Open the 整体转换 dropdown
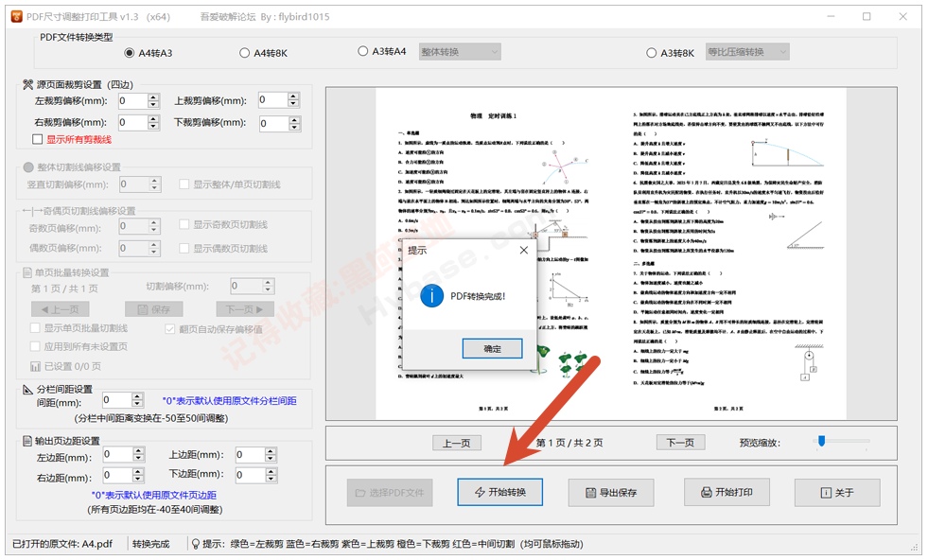 pyautogui.click(x=460, y=52)
